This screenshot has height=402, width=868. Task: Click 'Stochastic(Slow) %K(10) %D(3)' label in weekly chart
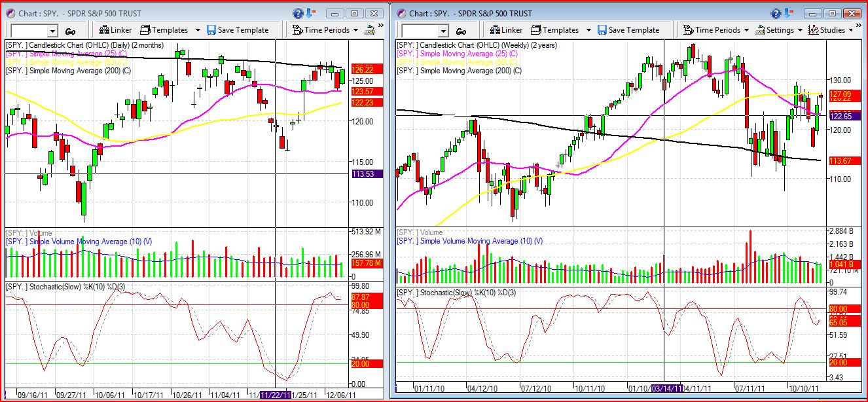456,292
